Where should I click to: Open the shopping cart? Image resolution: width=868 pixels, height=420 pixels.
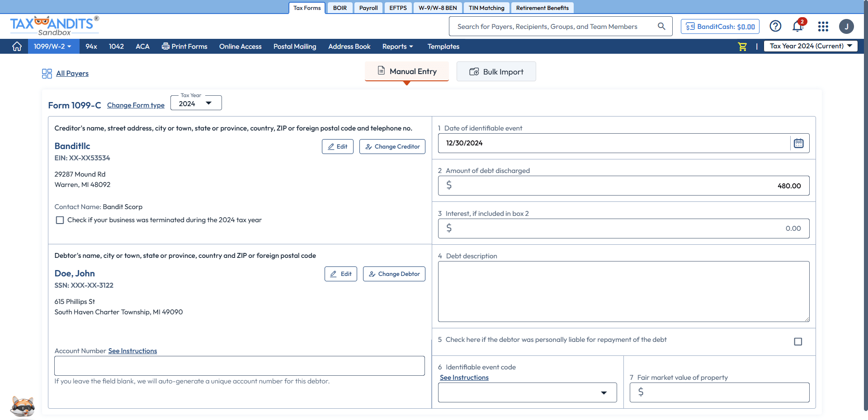pyautogui.click(x=742, y=46)
